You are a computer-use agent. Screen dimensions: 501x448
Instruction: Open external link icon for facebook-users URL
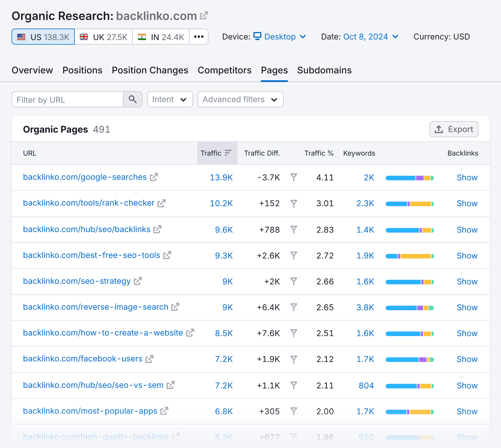tap(149, 359)
